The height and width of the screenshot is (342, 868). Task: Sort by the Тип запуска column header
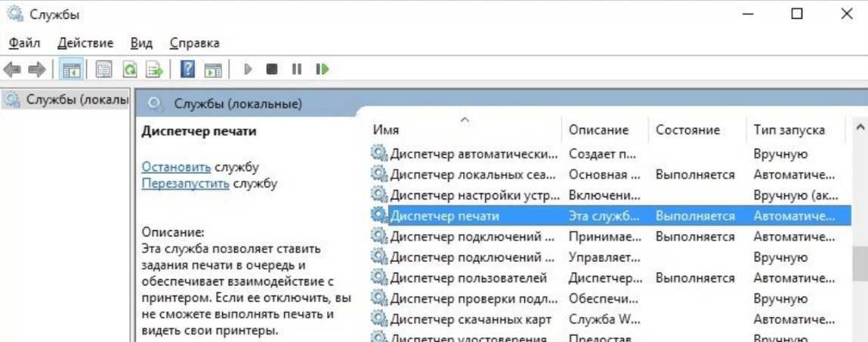[789, 130]
